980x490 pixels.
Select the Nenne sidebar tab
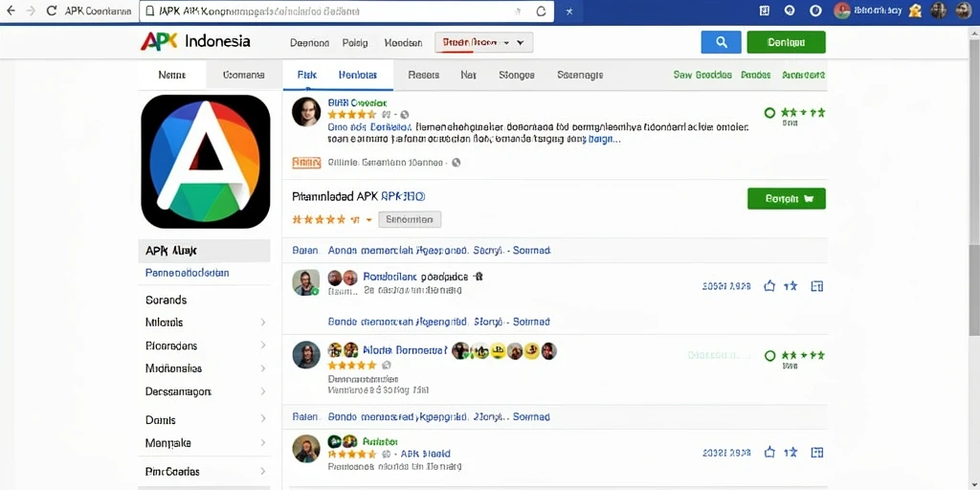pos(172,75)
